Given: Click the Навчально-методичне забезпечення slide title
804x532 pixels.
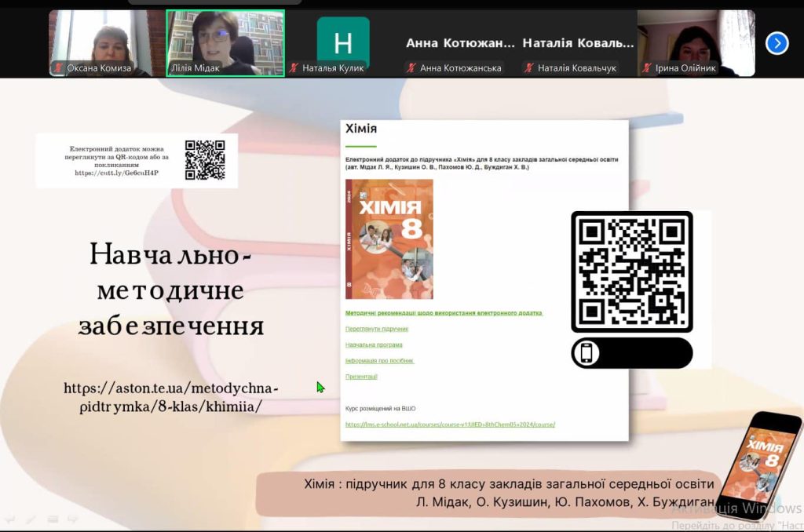Looking at the screenshot, I should 170,290.
